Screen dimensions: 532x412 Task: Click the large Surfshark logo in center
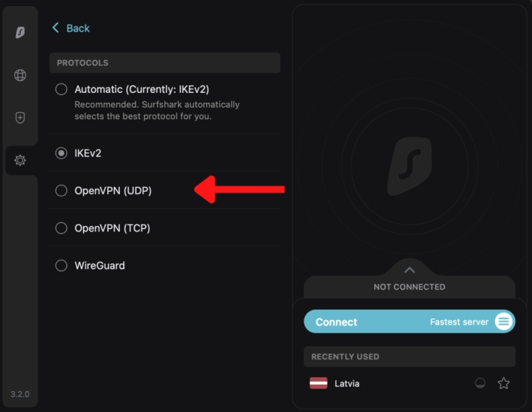tap(409, 166)
